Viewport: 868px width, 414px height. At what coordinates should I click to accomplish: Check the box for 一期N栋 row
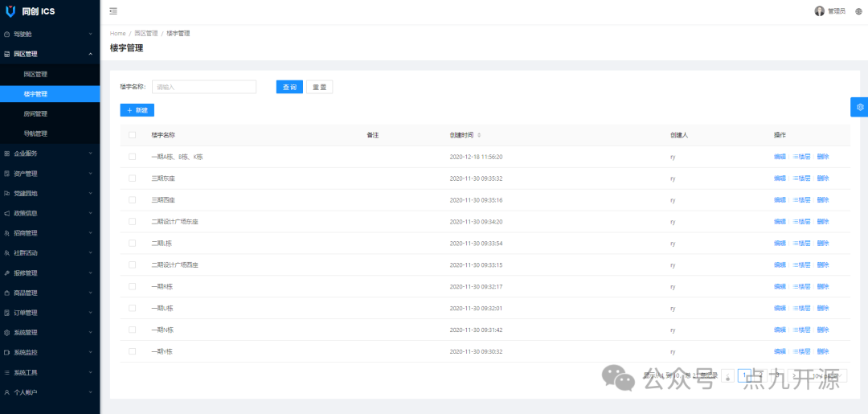click(133, 330)
